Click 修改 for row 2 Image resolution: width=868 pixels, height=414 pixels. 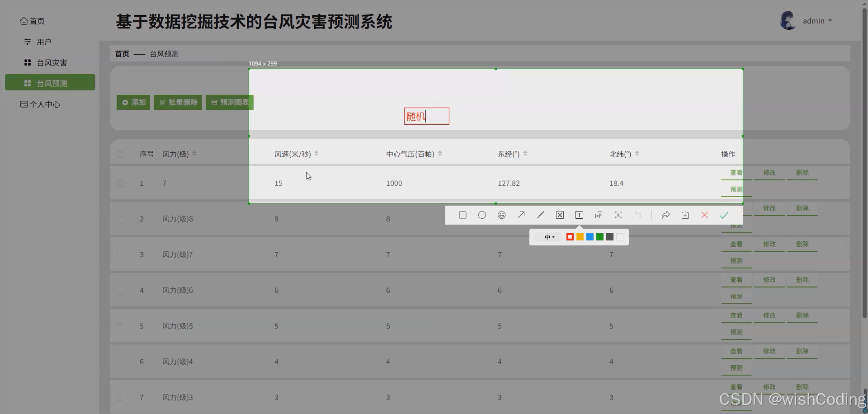pyautogui.click(x=769, y=208)
